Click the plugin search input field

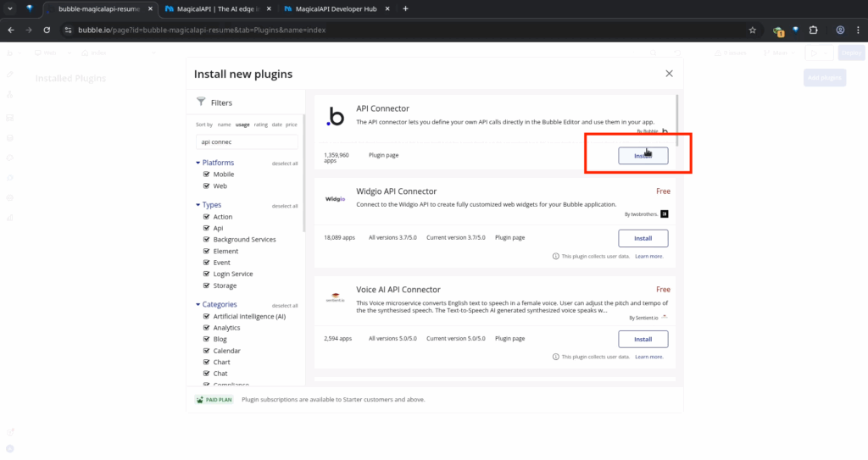(247, 141)
